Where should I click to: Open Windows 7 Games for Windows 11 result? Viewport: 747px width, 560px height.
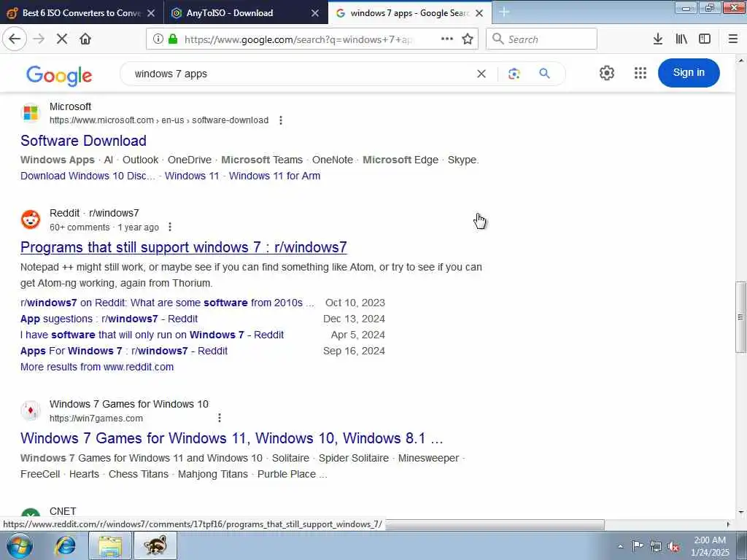pos(231,438)
